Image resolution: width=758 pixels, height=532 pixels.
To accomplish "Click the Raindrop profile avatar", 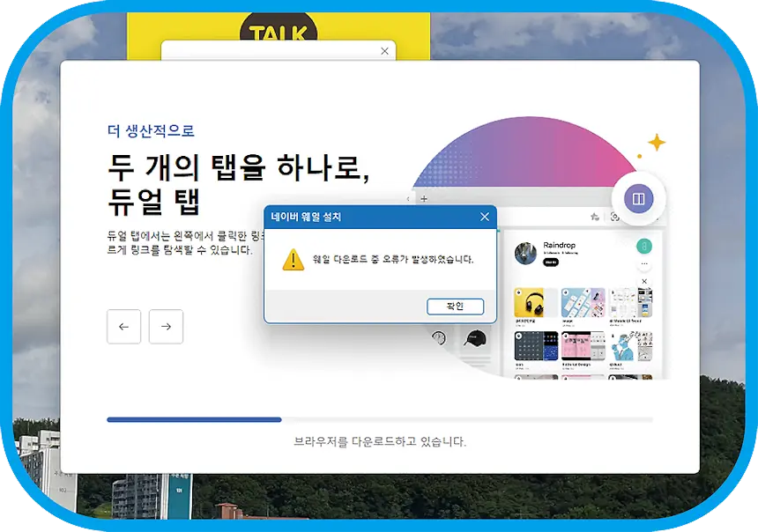I will (525, 253).
